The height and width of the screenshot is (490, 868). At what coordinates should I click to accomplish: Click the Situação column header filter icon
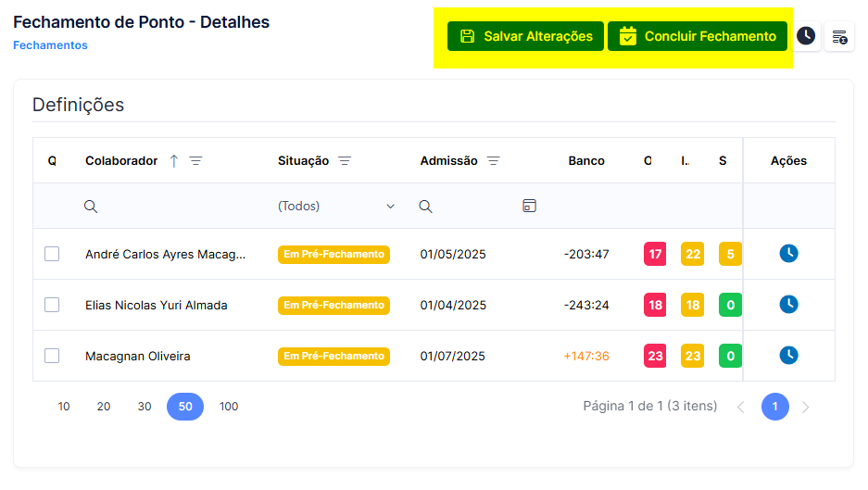pos(345,160)
